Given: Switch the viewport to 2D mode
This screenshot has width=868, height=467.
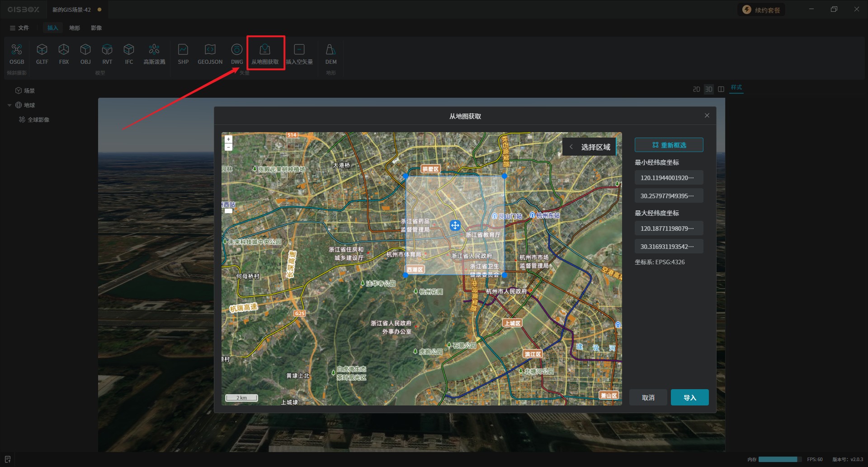Looking at the screenshot, I should click(696, 89).
